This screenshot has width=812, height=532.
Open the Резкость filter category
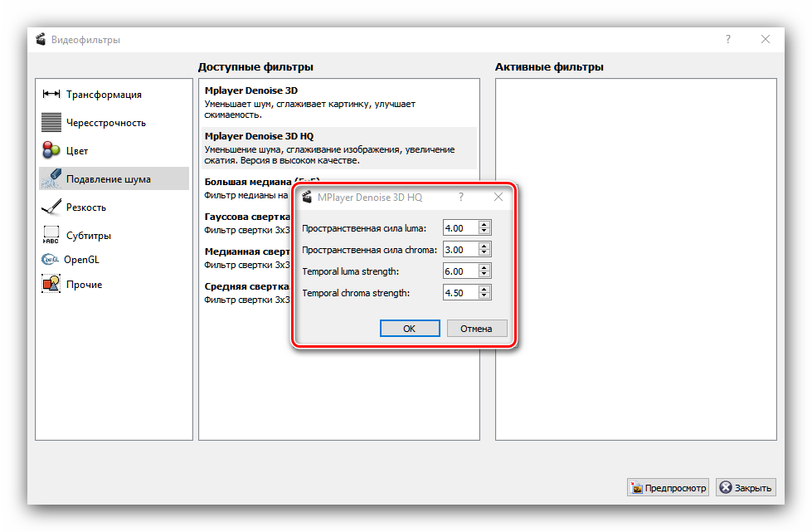(x=85, y=207)
